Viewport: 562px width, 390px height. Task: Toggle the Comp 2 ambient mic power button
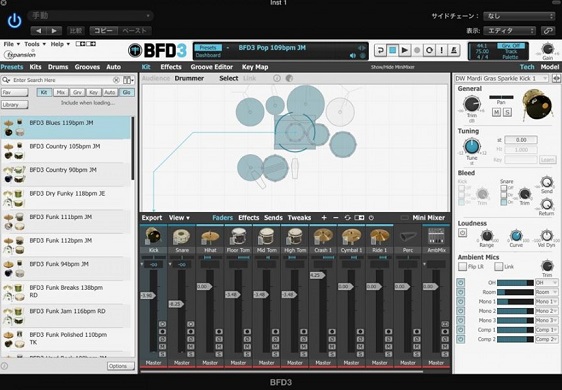(x=461, y=339)
